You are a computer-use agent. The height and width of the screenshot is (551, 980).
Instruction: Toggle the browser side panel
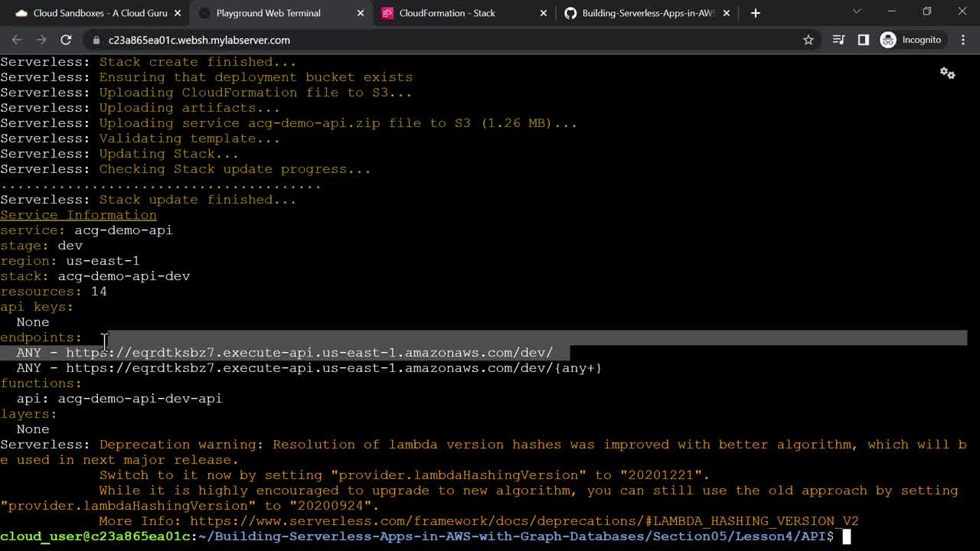(x=864, y=40)
